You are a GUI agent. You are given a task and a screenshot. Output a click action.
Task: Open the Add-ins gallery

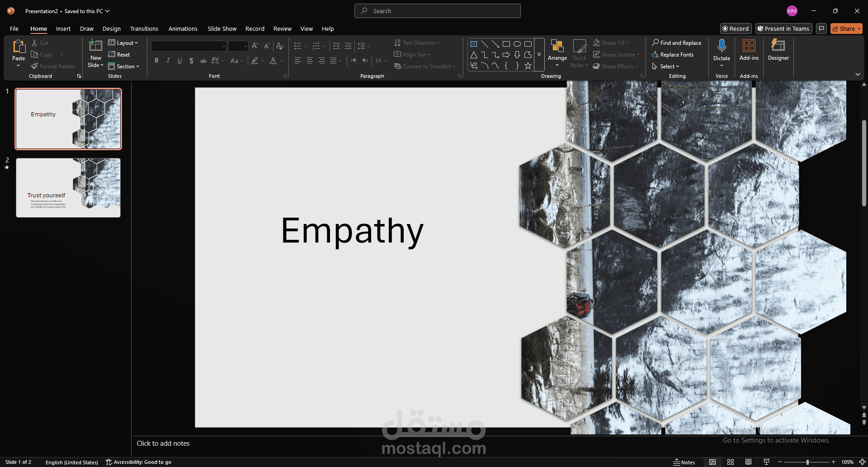[x=749, y=50]
